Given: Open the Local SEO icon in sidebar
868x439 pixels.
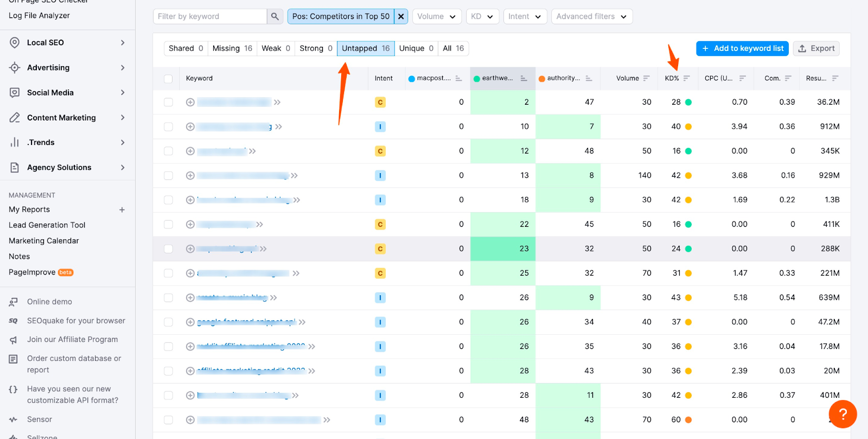Looking at the screenshot, I should pyautogui.click(x=15, y=42).
